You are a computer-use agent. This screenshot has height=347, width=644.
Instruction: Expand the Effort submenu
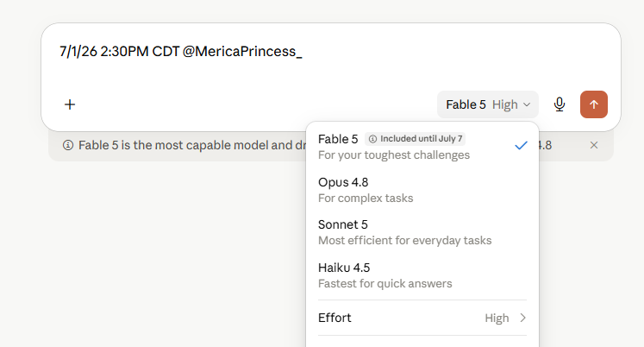(422, 318)
